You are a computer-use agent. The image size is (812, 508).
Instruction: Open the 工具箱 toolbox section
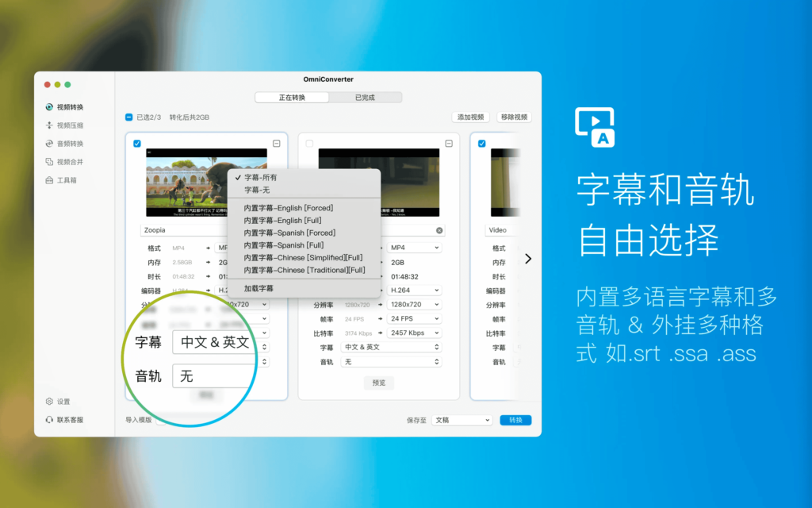[61, 180]
